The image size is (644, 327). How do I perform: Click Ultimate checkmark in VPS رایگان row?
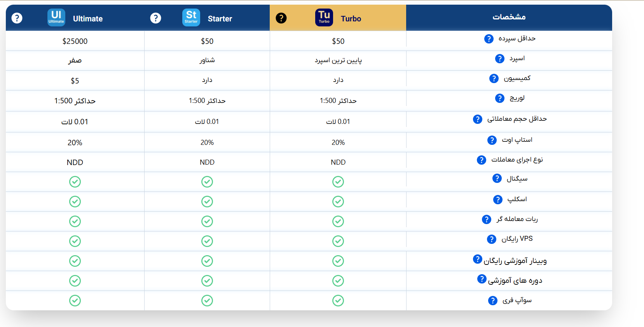click(75, 241)
